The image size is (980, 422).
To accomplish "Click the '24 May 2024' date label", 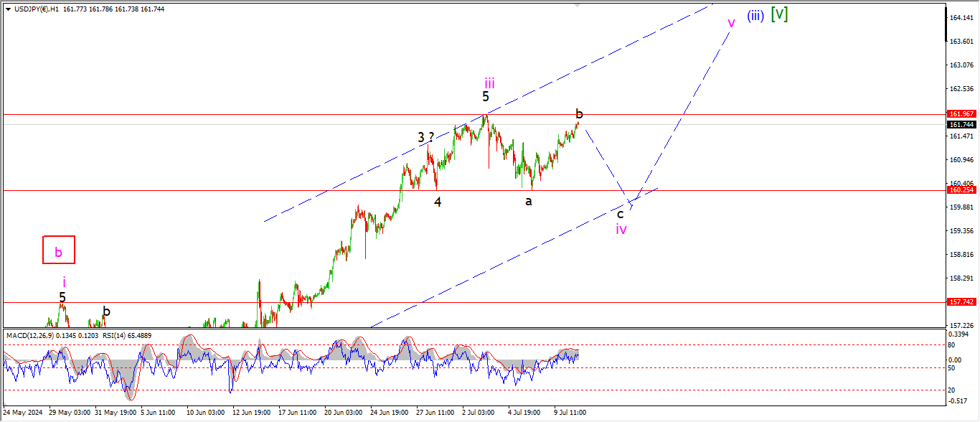I will coord(24,413).
